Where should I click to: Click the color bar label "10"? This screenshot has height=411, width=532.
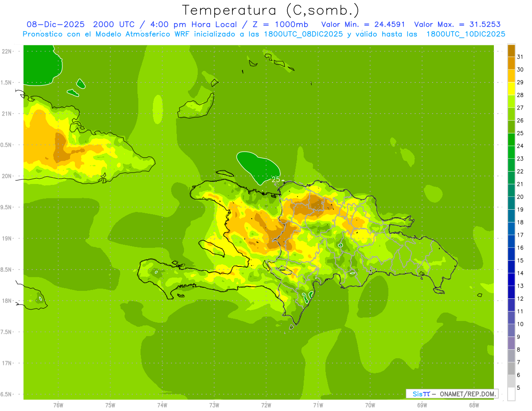520,324
